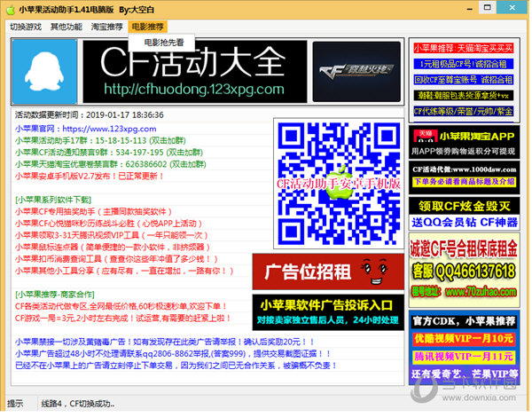Viewport: 532px width, 417px height.
Task: Click the CF穿越火线 logo image
Action: click(356, 72)
